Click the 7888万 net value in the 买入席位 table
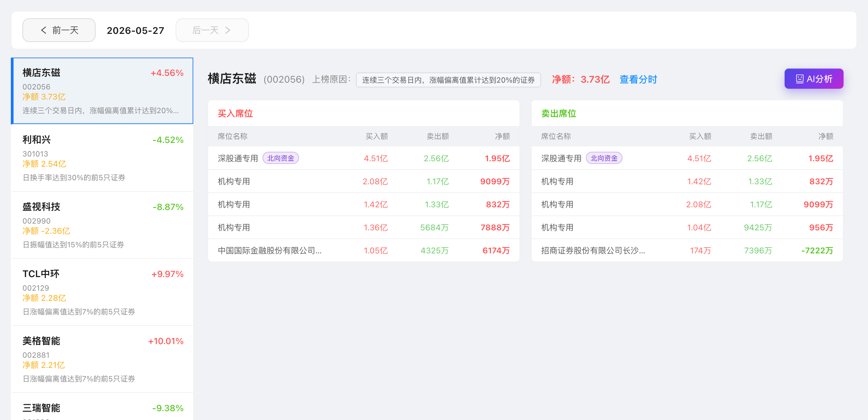The height and width of the screenshot is (420, 868). [x=495, y=227]
